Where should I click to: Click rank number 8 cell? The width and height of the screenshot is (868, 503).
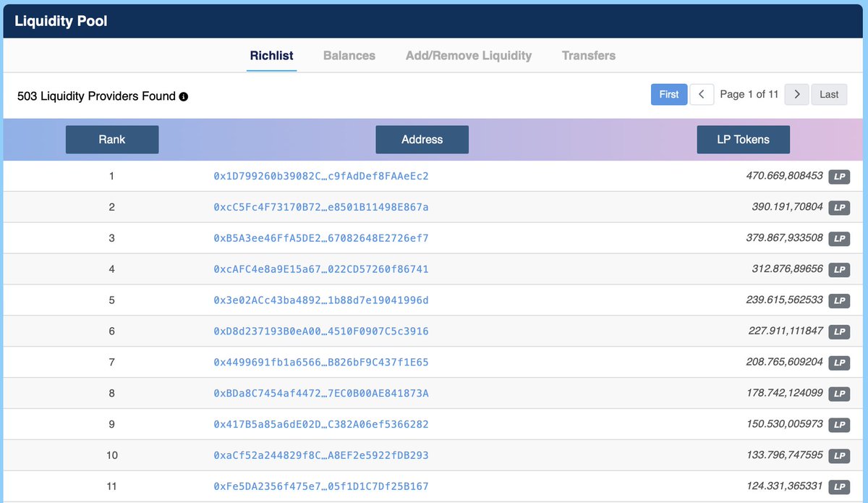coord(111,394)
